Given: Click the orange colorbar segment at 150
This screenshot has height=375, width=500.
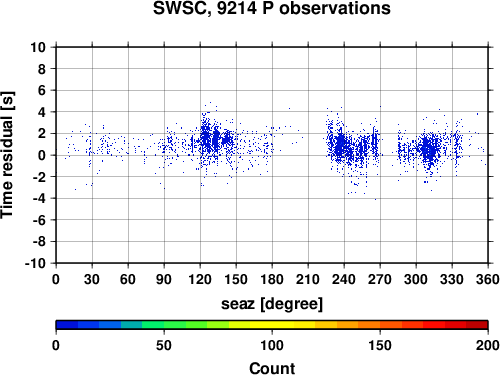Looking at the screenshot, I should [380, 325].
